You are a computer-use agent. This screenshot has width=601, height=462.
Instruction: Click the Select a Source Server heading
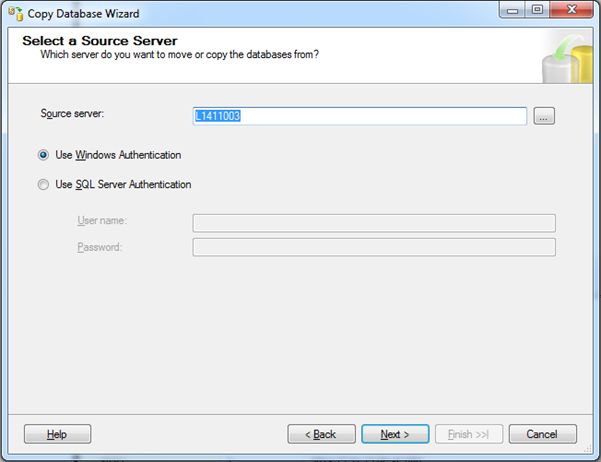click(100, 41)
